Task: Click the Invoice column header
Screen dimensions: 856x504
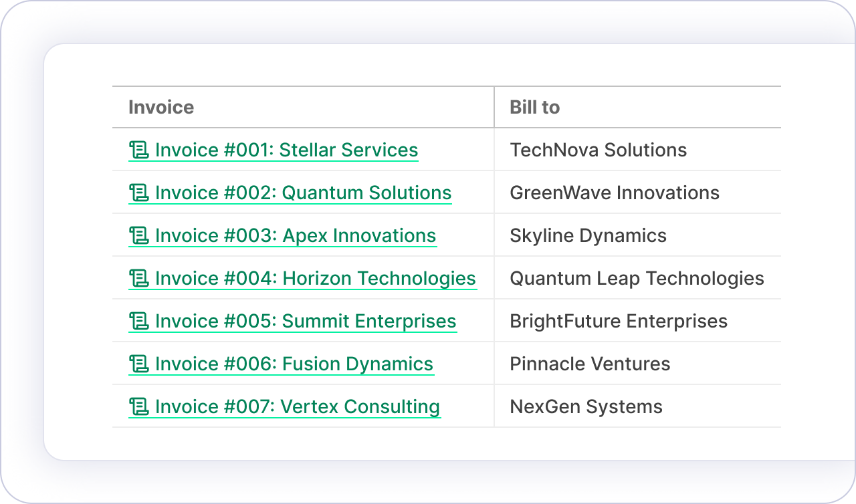Action: click(161, 107)
